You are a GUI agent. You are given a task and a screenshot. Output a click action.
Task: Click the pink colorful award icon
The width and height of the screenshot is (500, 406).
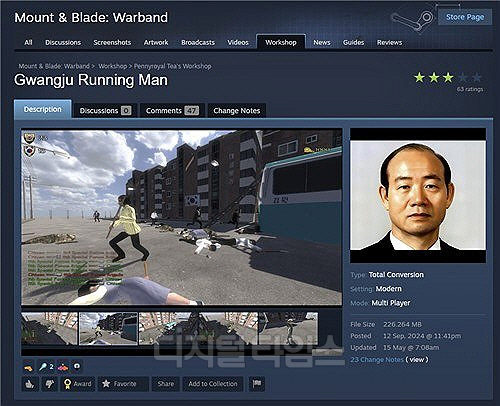tap(63, 367)
